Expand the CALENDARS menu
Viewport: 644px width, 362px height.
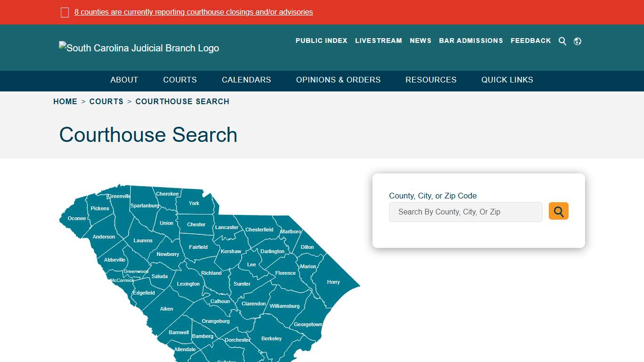click(x=246, y=80)
